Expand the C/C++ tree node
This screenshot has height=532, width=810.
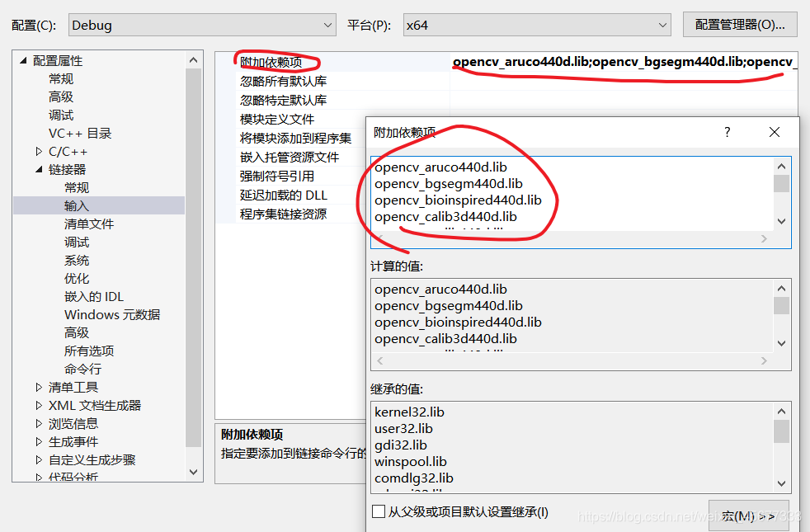coord(38,151)
